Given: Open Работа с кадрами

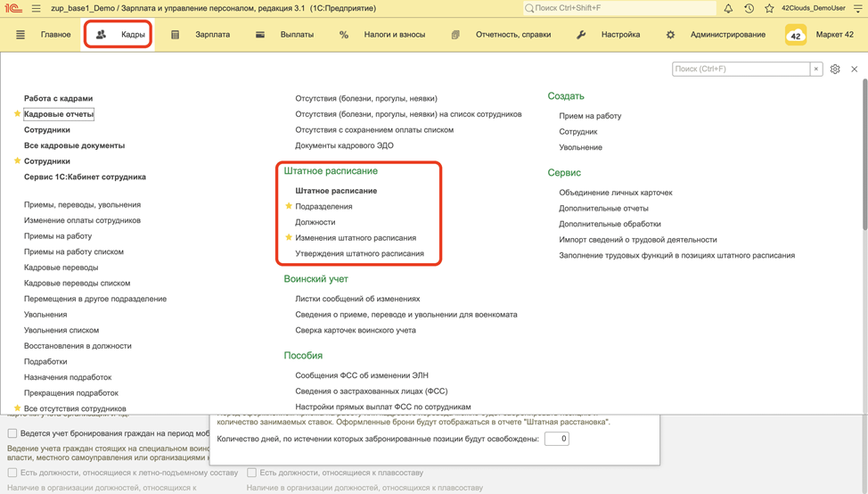Looking at the screenshot, I should [x=58, y=98].
